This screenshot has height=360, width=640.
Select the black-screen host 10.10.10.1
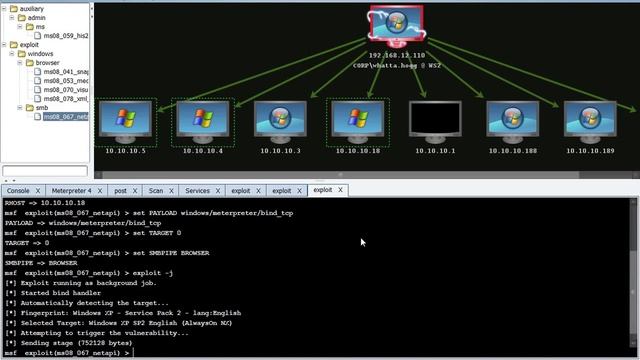click(435, 122)
